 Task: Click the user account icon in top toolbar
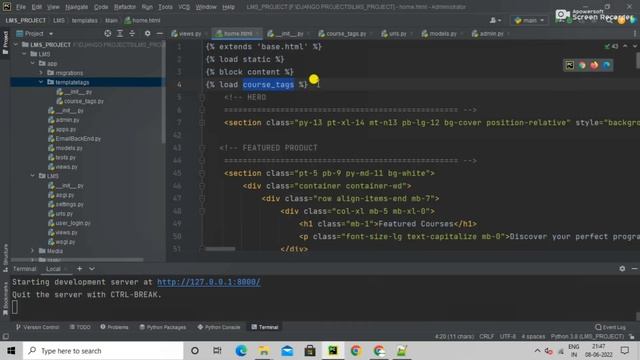495,20
